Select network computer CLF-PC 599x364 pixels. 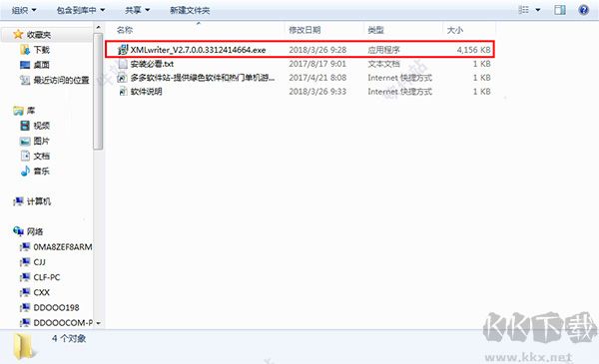(x=47, y=277)
